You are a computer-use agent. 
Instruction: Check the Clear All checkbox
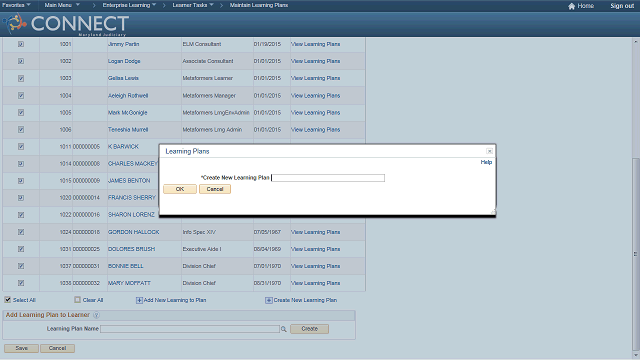click(78, 300)
